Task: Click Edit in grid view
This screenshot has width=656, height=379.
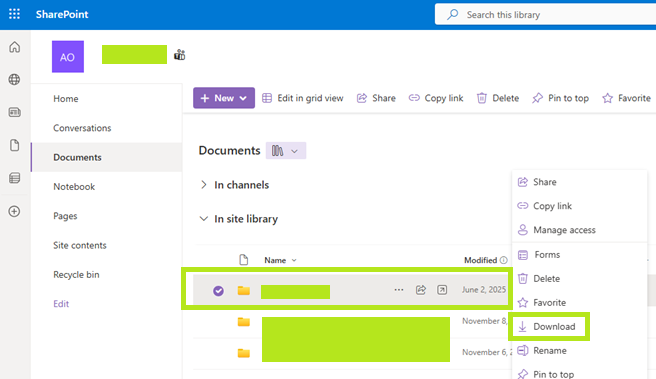Action: [303, 98]
